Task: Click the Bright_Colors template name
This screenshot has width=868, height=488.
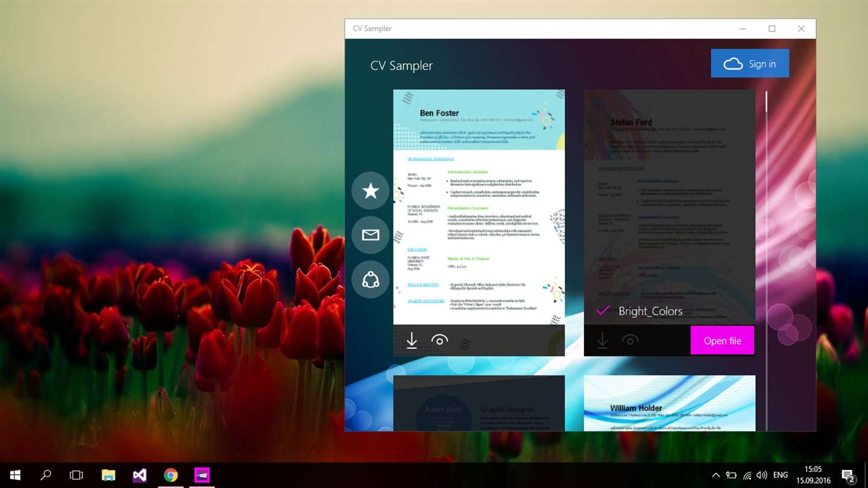Action: coord(650,311)
